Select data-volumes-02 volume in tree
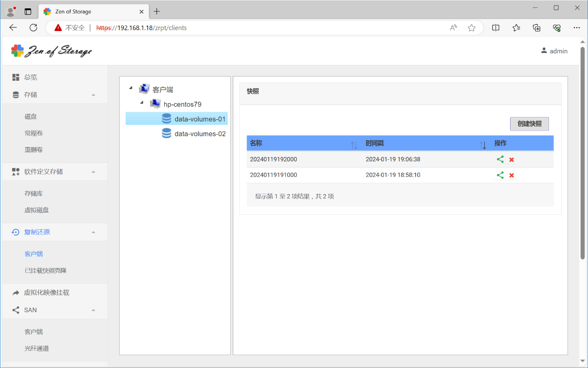This screenshot has height=368, width=588. pyautogui.click(x=199, y=134)
